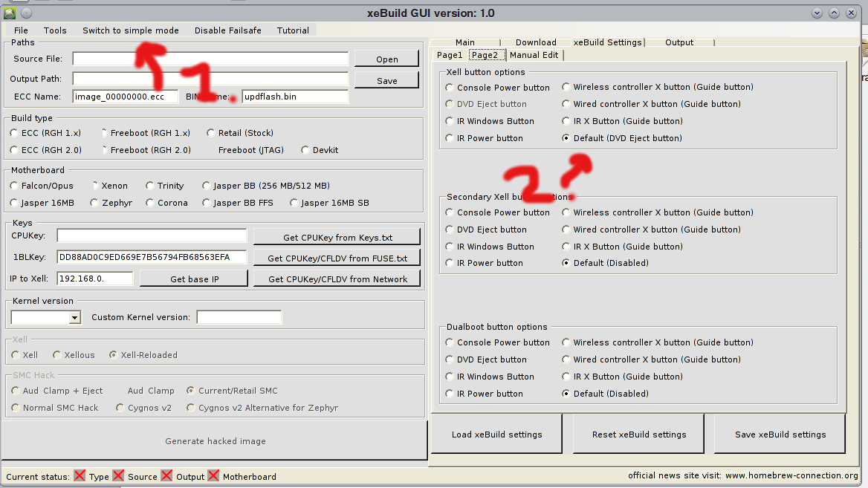Open the Manual Edit sub-tab
Image resolution: width=868 pixels, height=488 pixels.
(x=534, y=55)
